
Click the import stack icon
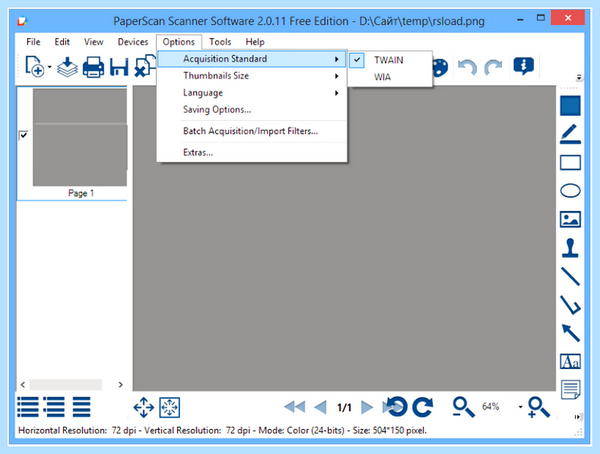tap(67, 67)
